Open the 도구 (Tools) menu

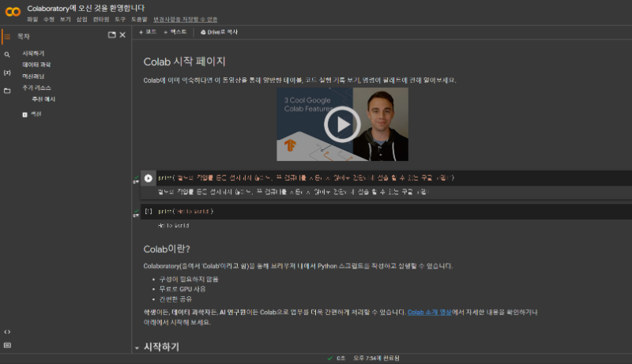[x=120, y=19]
